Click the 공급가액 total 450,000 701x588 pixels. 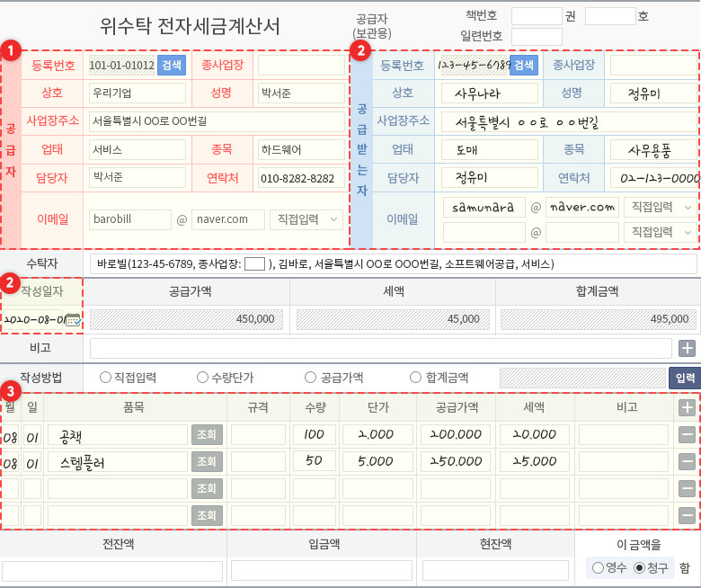tap(186, 319)
